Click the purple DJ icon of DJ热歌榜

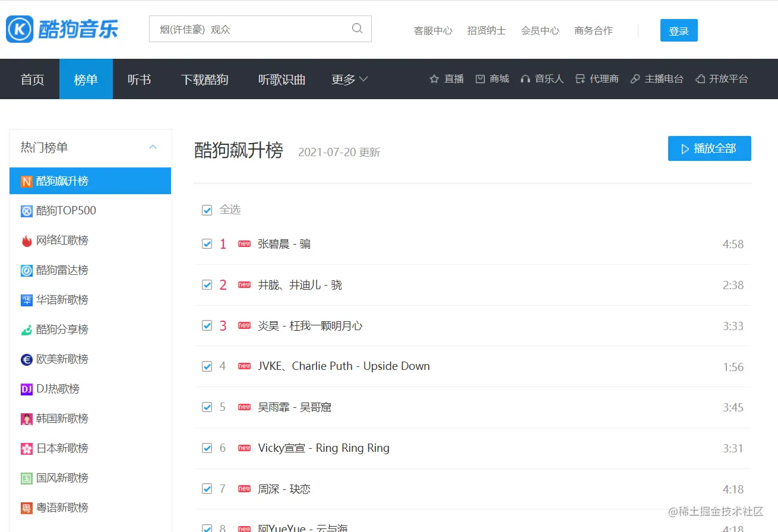click(27, 389)
